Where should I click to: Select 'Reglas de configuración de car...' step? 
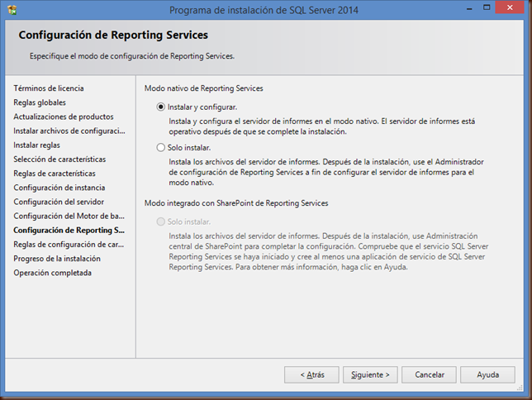69,245
